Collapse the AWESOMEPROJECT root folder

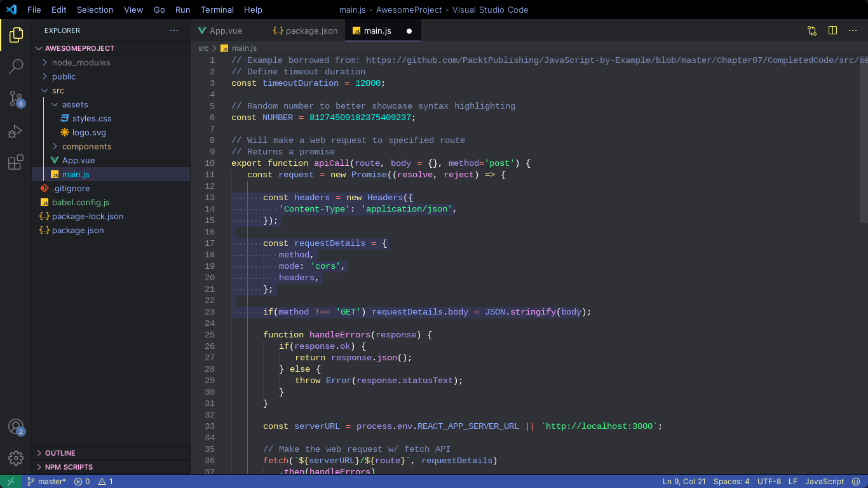(111, 48)
